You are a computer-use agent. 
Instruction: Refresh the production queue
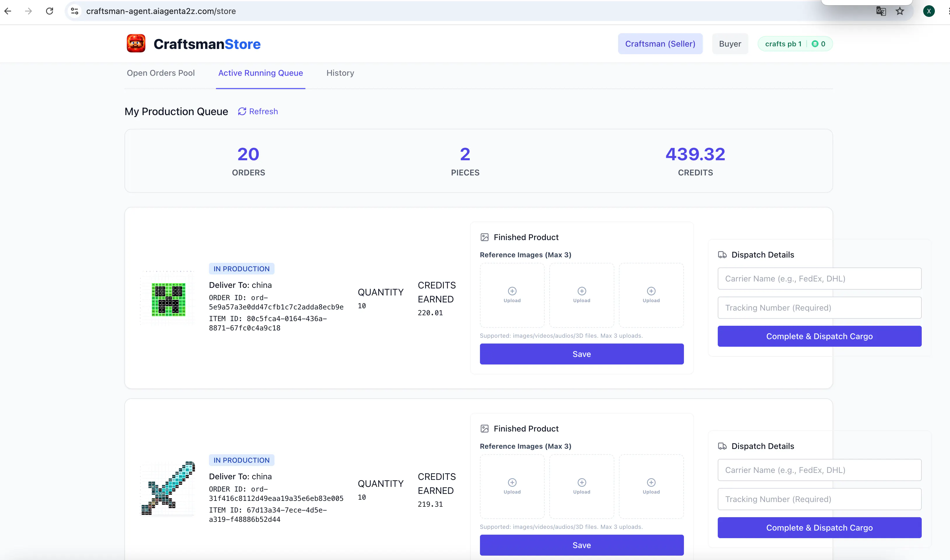tap(258, 111)
